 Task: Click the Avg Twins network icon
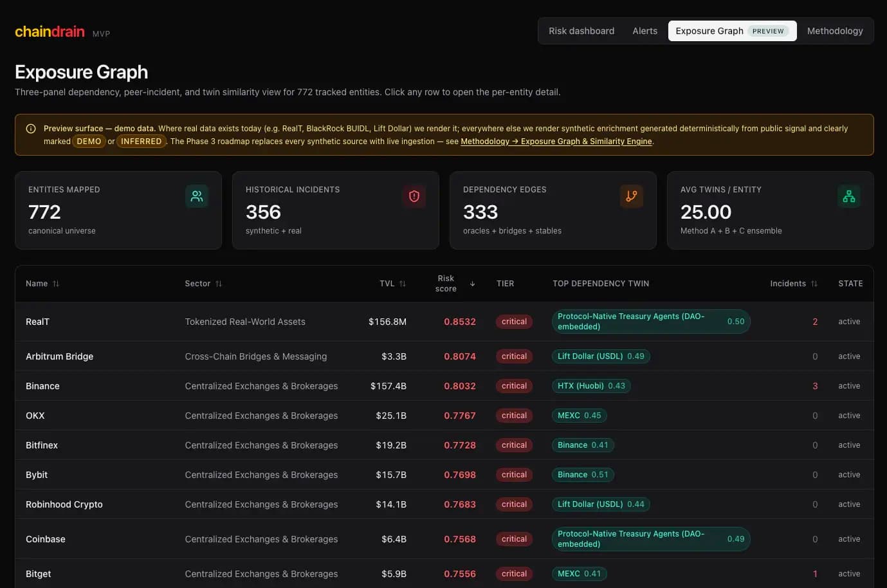[849, 196]
